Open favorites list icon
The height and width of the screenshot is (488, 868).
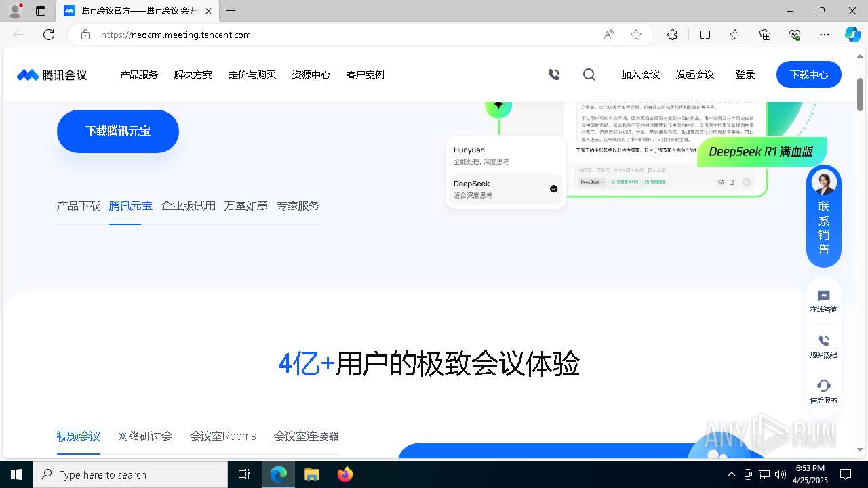[735, 35]
